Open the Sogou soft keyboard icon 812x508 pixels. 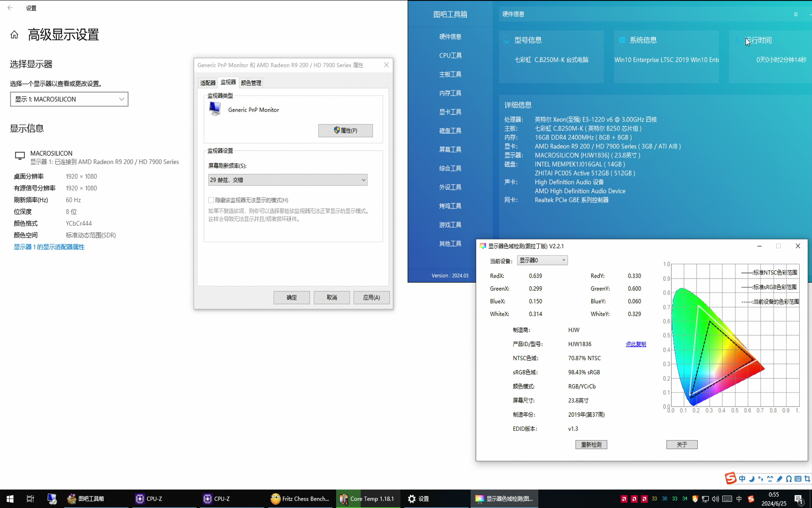pyautogui.click(x=798, y=479)
